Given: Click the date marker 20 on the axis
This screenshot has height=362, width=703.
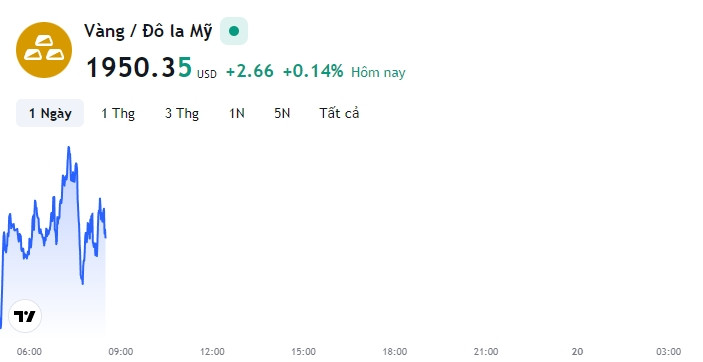Looking at the screenshot, I should (x=577, y=352).
